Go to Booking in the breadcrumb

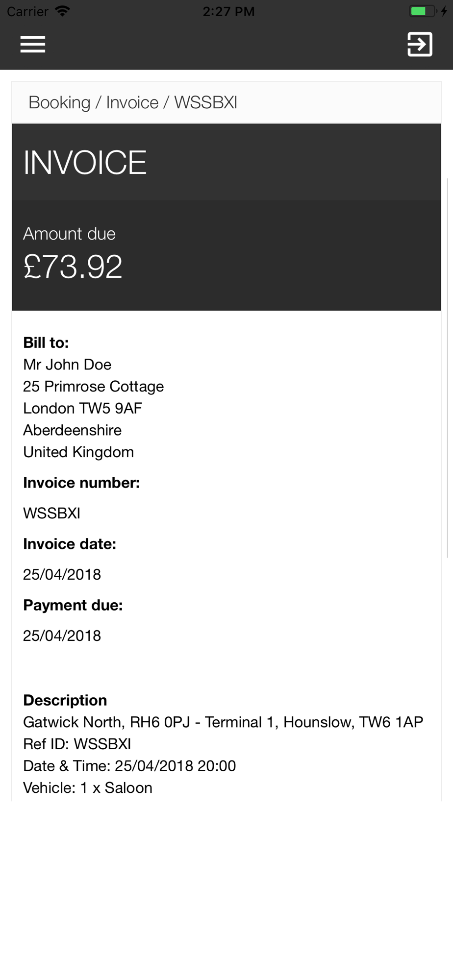click(59, 102)
